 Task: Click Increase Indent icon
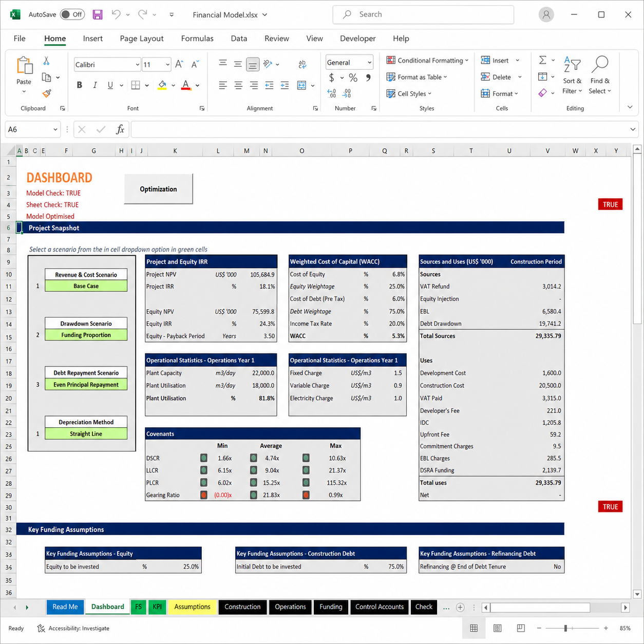point(285,85)
